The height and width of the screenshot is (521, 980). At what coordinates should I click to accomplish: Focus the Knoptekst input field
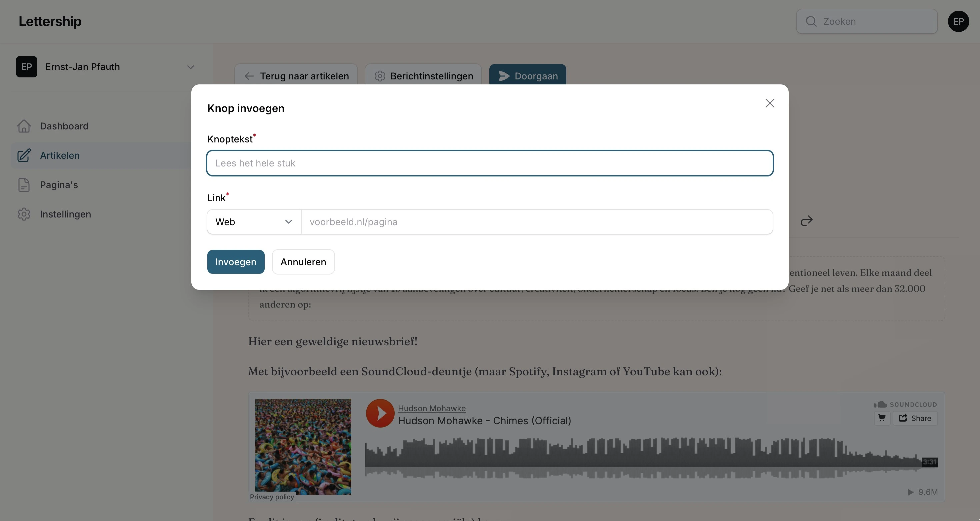coord(490,163)
